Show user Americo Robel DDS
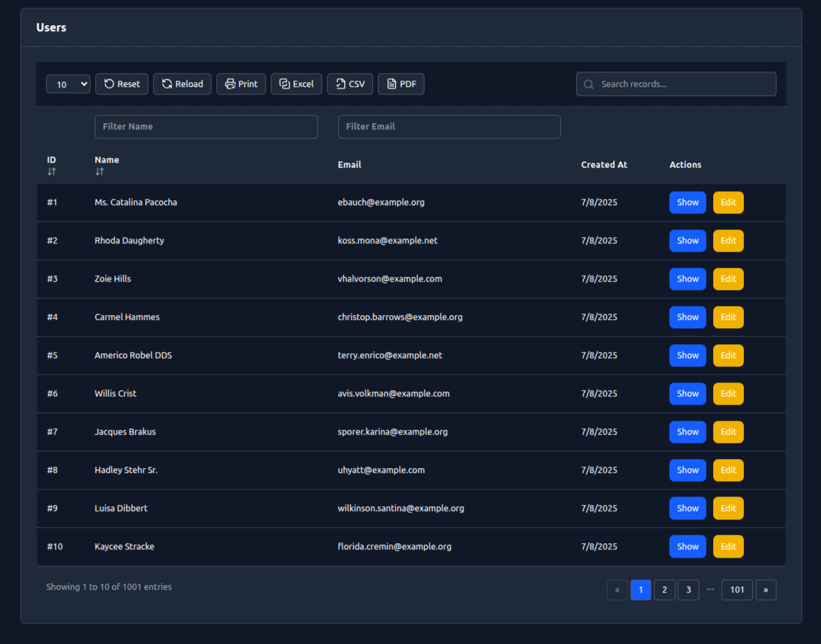Image resolution: width=821 pixels, height=644 pixels. 687,355
